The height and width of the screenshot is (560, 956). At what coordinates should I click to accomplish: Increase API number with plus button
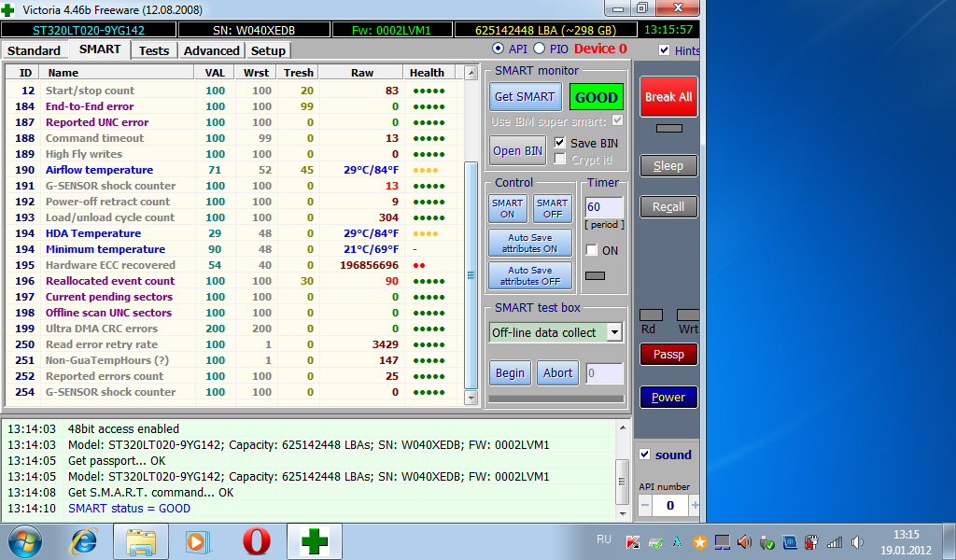coord(695,505)
